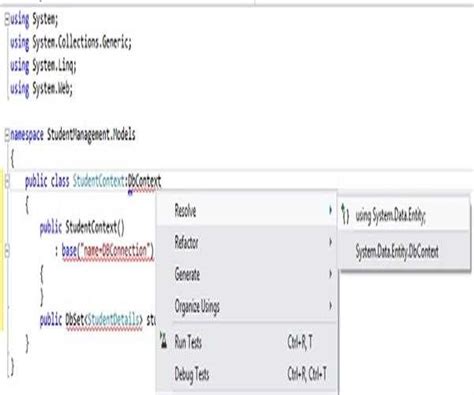Click the 'name=DBConnection' string literal
Image resolution: width=474 pixels, height=395 pixels.
116,250
